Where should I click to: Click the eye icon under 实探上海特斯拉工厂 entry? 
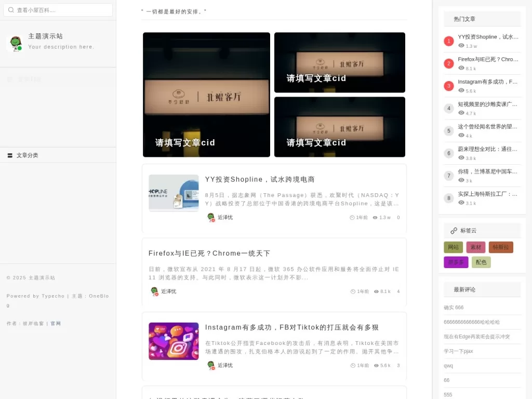tap(461, 203)
